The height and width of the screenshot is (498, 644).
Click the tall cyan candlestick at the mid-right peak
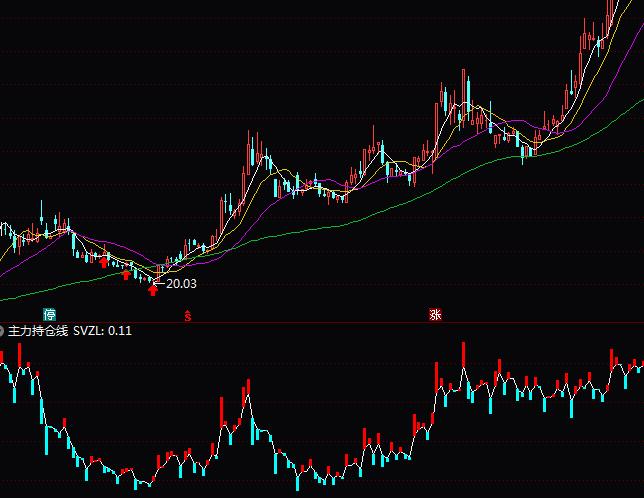pos(466,92)
